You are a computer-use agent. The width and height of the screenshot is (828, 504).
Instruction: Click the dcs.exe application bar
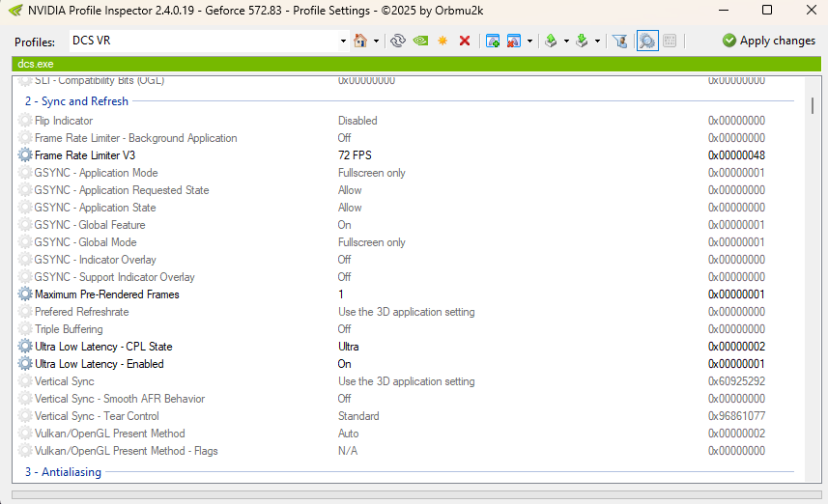coord(416,64)
